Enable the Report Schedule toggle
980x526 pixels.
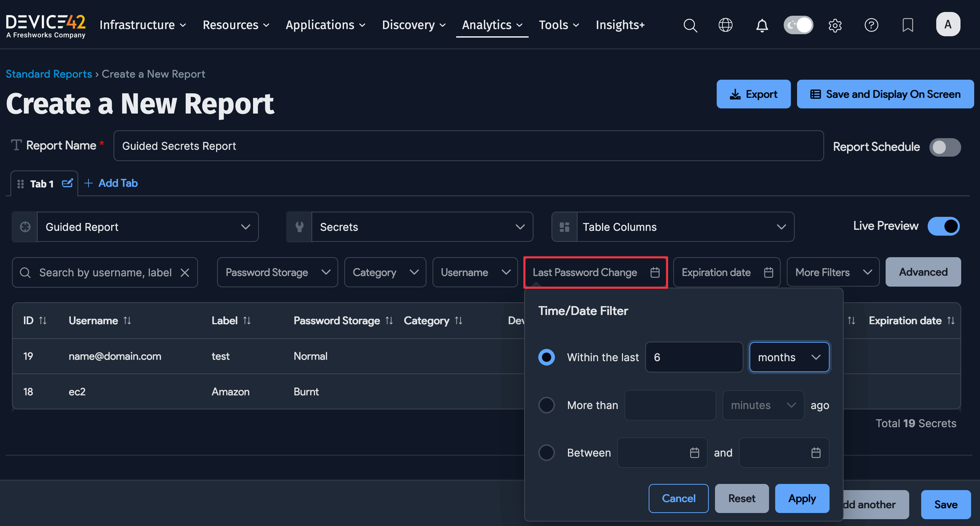click(945, 147)
